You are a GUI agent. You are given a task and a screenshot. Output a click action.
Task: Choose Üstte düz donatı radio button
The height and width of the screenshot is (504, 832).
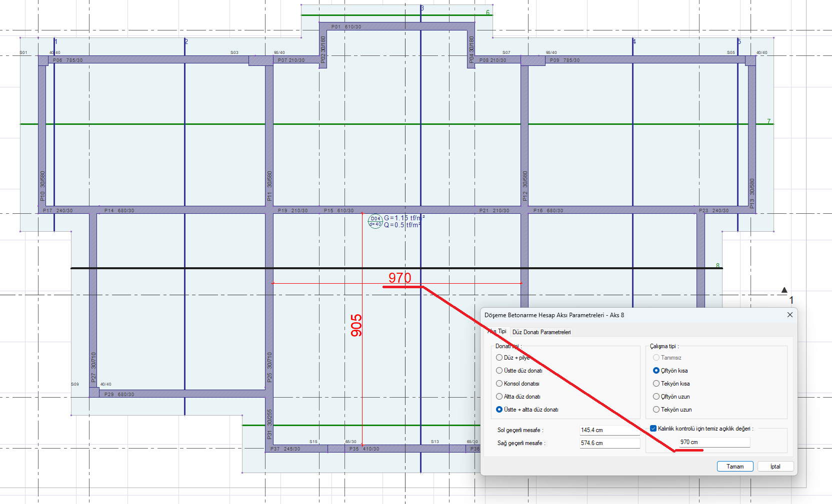499,371
